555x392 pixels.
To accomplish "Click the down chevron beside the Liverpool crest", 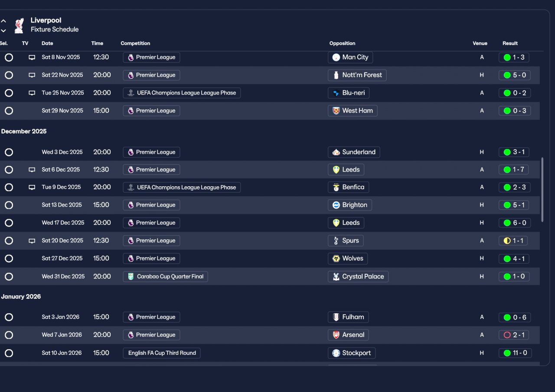I will point(3,30).
